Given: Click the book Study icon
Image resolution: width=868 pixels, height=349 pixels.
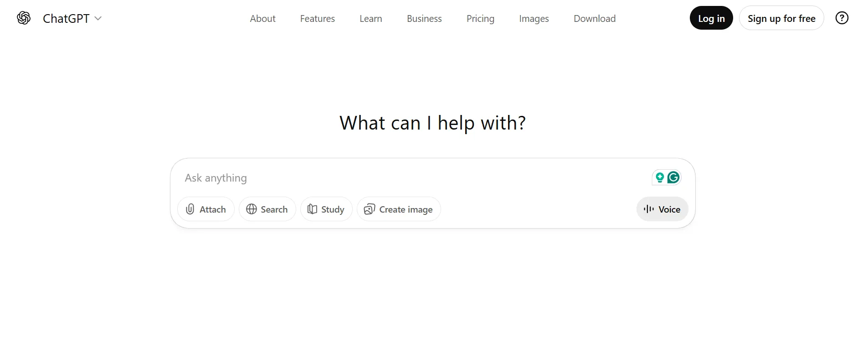Looking at the screenshot, I should click(312, 209).
